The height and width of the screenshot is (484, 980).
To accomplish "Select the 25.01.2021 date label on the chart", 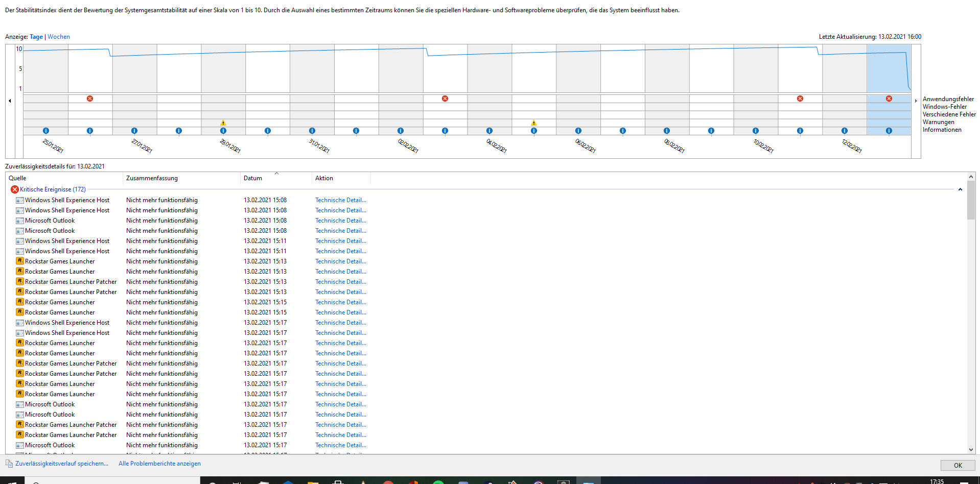I will coord(53,146).
